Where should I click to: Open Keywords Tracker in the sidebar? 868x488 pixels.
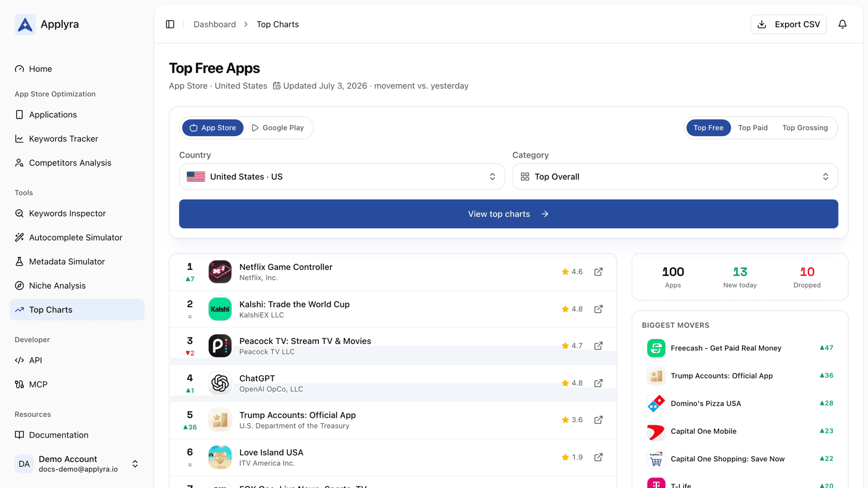tap(77, 139)
